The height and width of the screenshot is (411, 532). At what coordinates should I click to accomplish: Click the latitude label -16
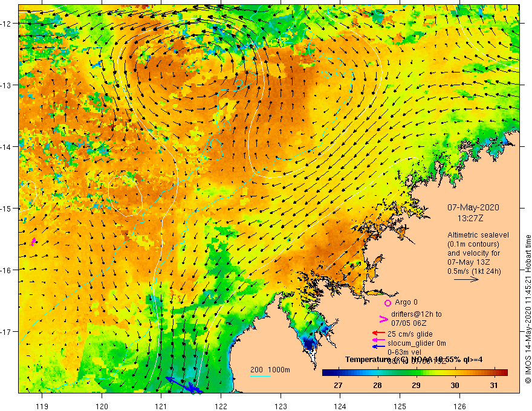(7, 270)
